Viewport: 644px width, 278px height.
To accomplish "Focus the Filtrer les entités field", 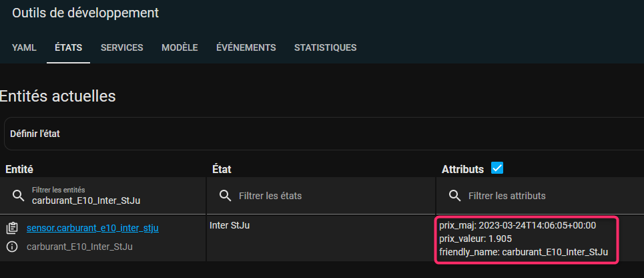I will pos(103,195).
